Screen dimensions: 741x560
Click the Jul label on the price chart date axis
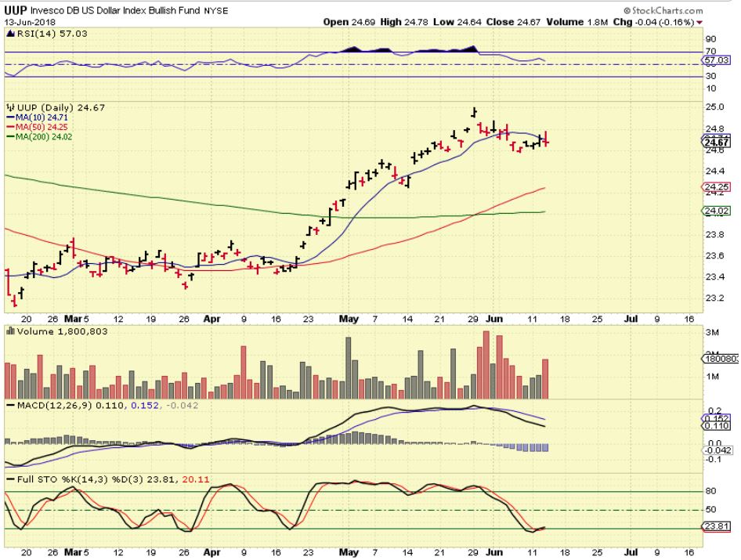[x=631, y=319]
